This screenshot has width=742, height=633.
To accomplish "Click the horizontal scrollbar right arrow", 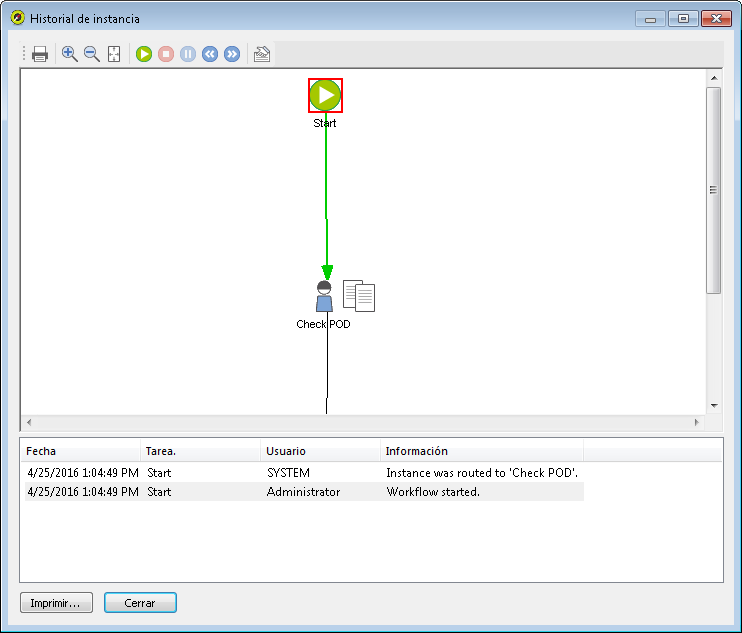I will pyautogui.click(x=697, y=422).
